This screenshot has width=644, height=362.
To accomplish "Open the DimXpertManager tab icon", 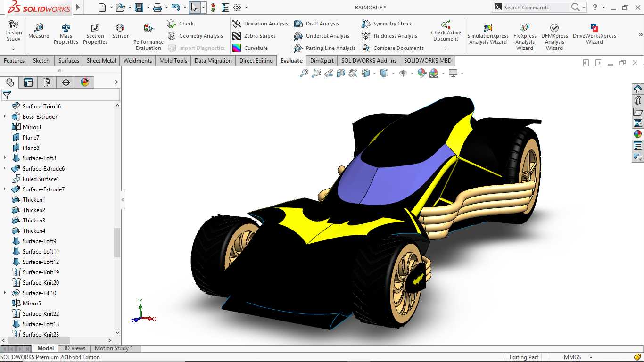I will [66, 82].
